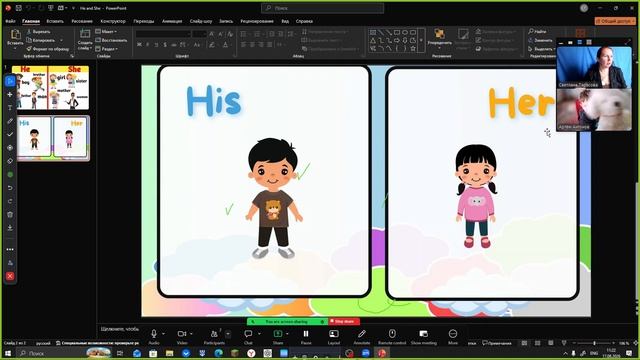Click the Поиск search field in title bar

322,8
